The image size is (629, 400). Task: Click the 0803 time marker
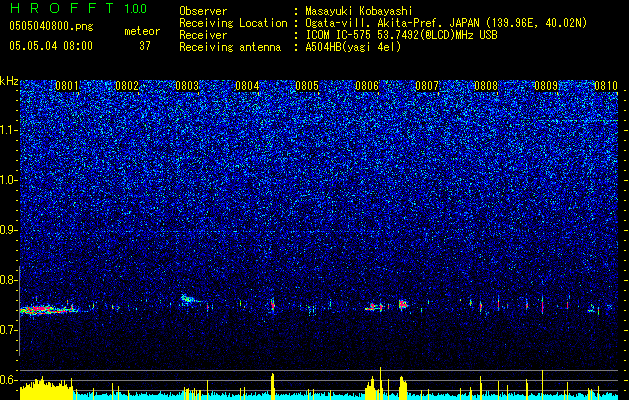[187, 86]
